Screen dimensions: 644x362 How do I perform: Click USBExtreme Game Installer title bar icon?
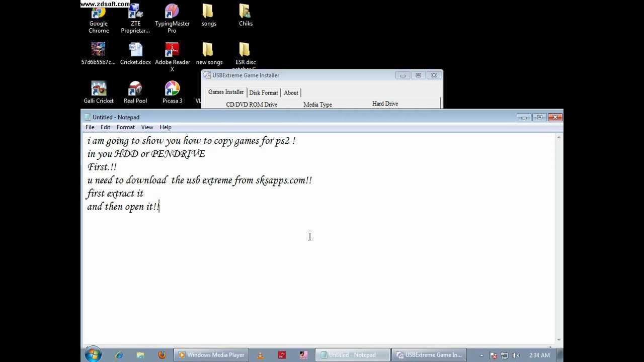(x=207, y=75)
